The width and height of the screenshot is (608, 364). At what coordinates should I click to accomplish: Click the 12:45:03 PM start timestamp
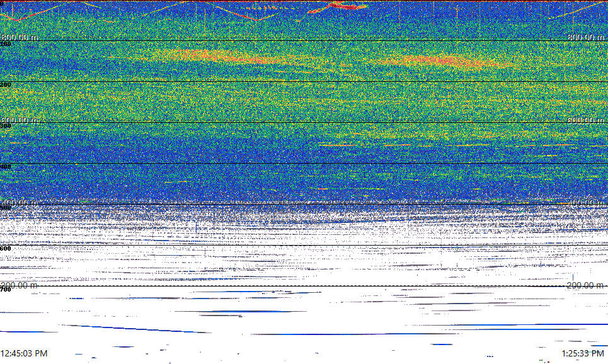pos(24,353)
